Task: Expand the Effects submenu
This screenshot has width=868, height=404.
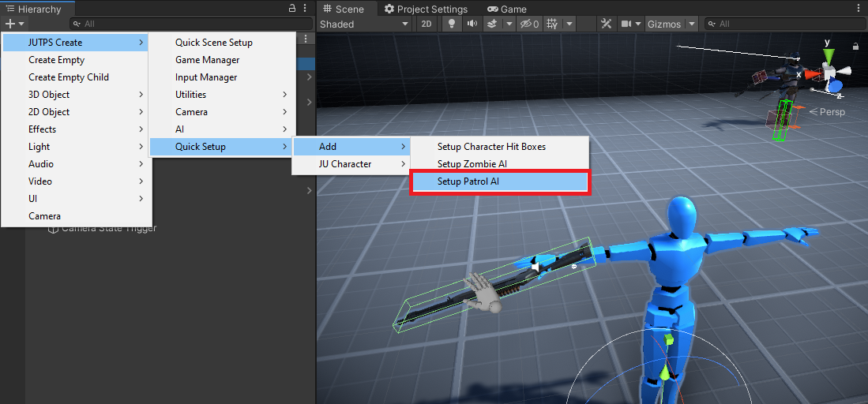Action: [x=75, y=129]
